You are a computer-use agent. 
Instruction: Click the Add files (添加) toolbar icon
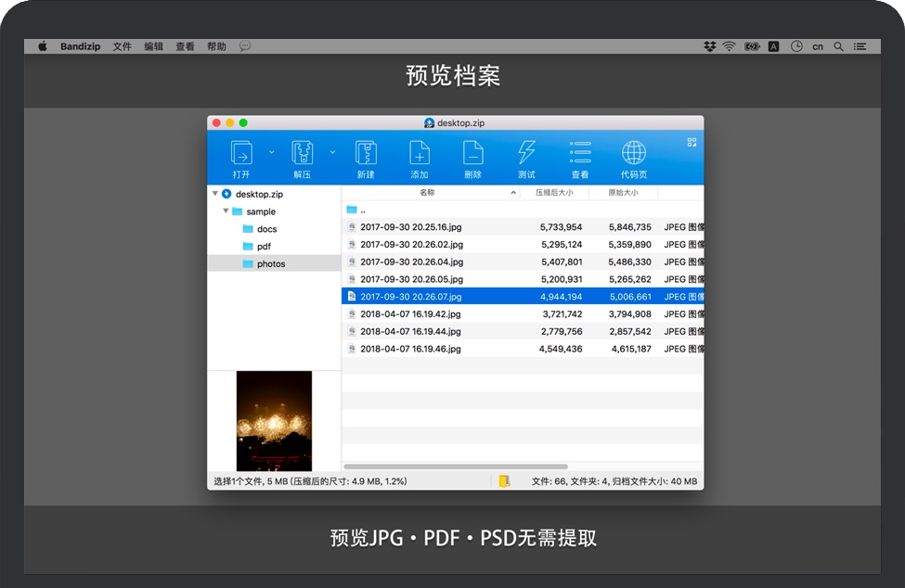pyautogui.click(x=420, y=153)
